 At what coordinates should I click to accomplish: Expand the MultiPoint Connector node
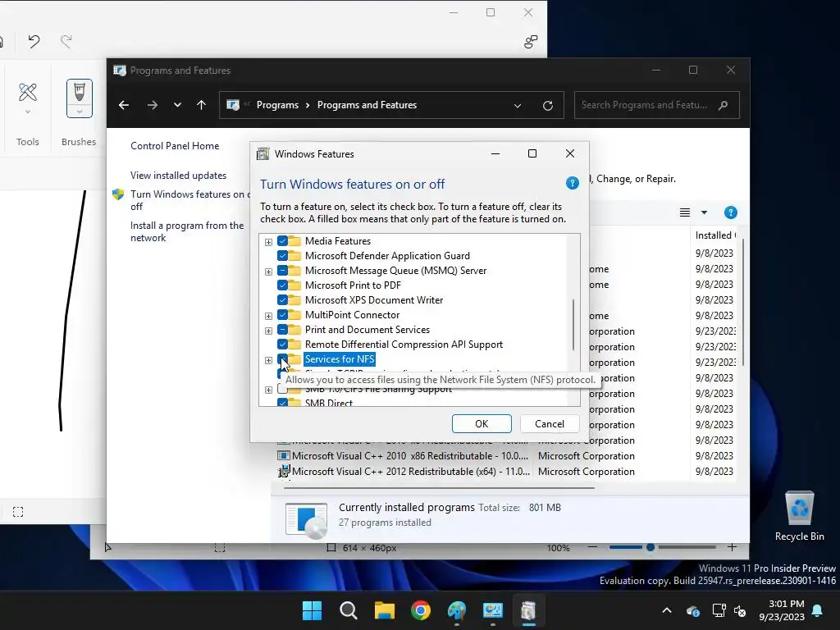click(268, 316)
